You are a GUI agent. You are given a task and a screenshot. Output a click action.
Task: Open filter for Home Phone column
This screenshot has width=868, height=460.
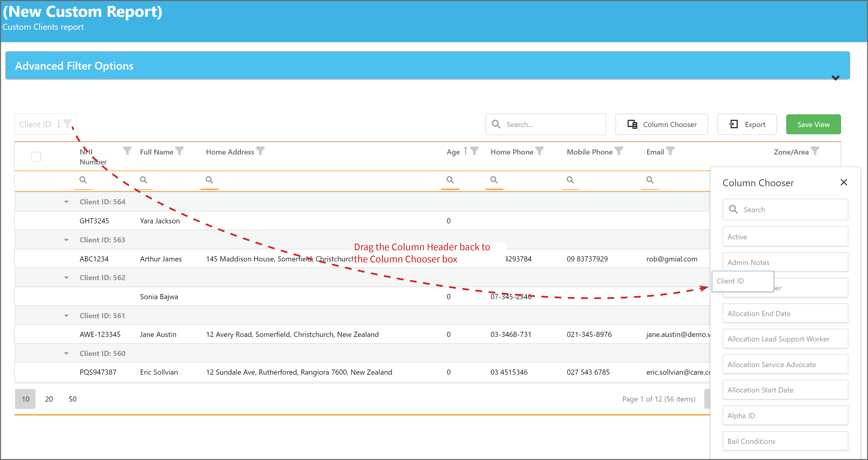pyautogui.click(x=539, y=151)
